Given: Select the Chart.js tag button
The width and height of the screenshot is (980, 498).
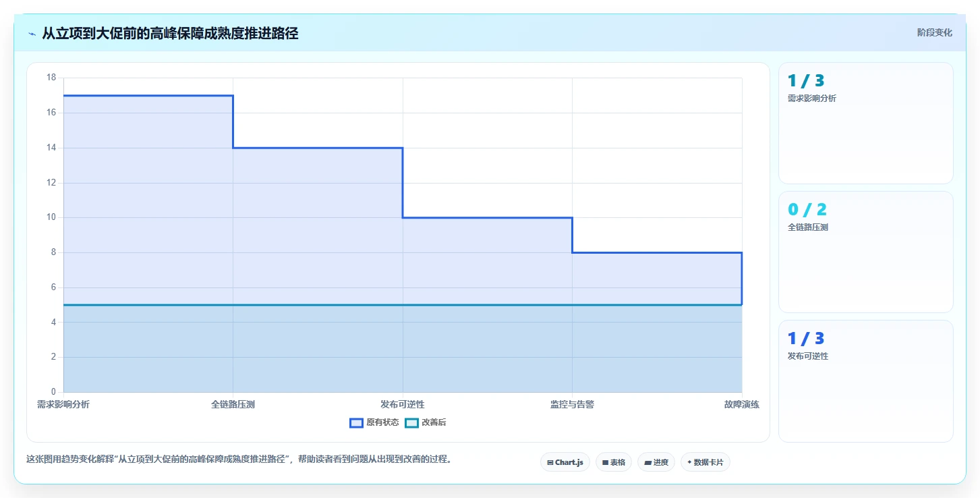Looking at the screenshot, I should click(x=565, y=462).
